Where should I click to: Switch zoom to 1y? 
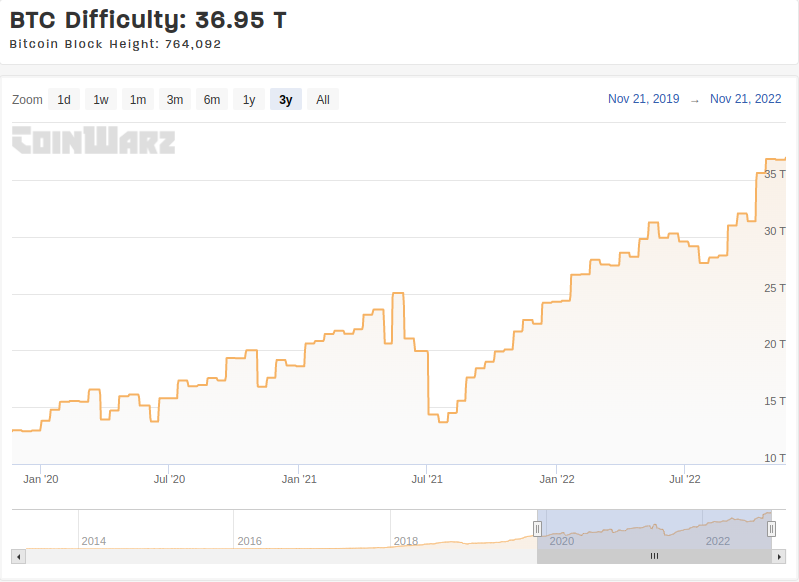coord(249,99)
